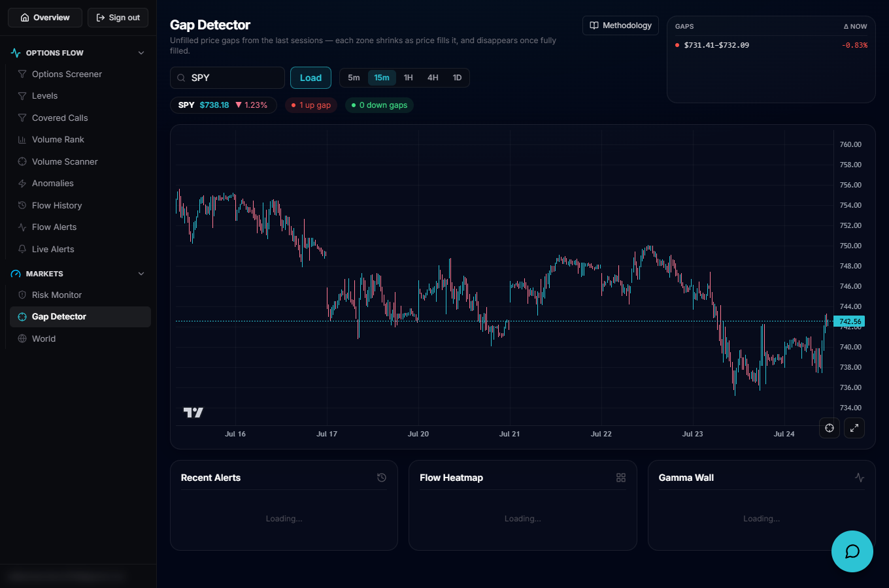Go to Covered Calls
This screenshot has height=588, width=889.
pyautogui.click(x=80, y=118)
